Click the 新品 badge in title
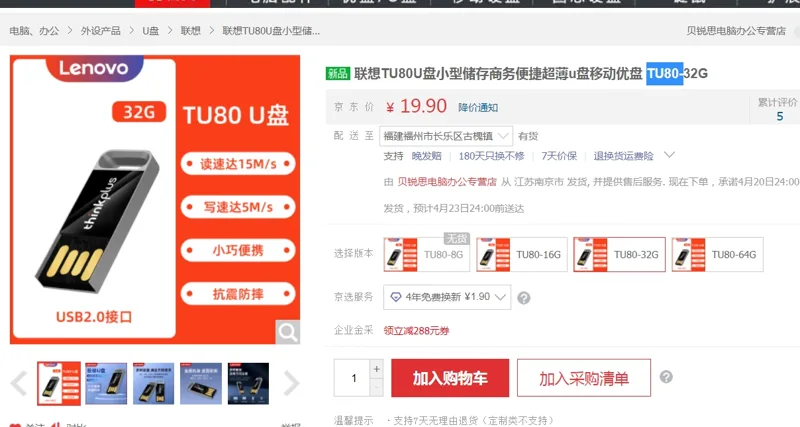 click(338, 73)
